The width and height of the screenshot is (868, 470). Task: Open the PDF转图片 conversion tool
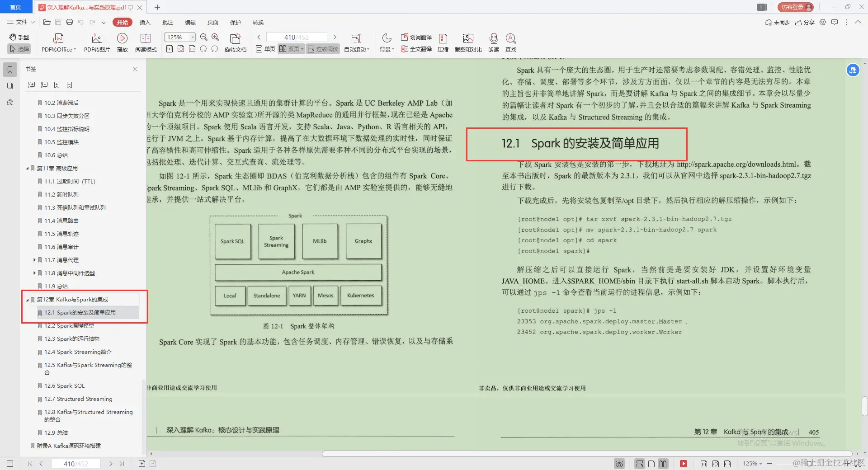click(x=96, y=43)
